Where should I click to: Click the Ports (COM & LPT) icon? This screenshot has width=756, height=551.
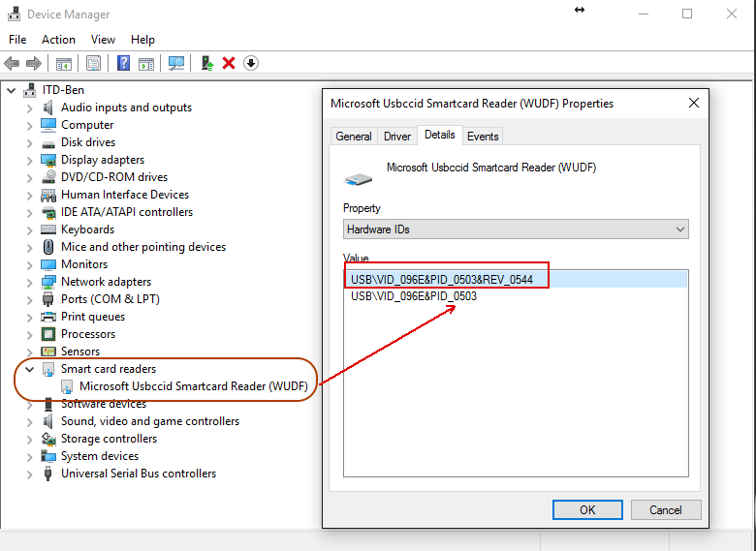(48, 299)
